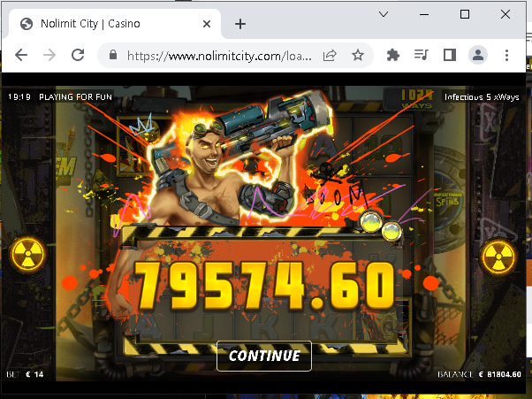The image size is (532, 399).
Task: Click the left radioactive hazard button
Action: [x=27, y=254]
